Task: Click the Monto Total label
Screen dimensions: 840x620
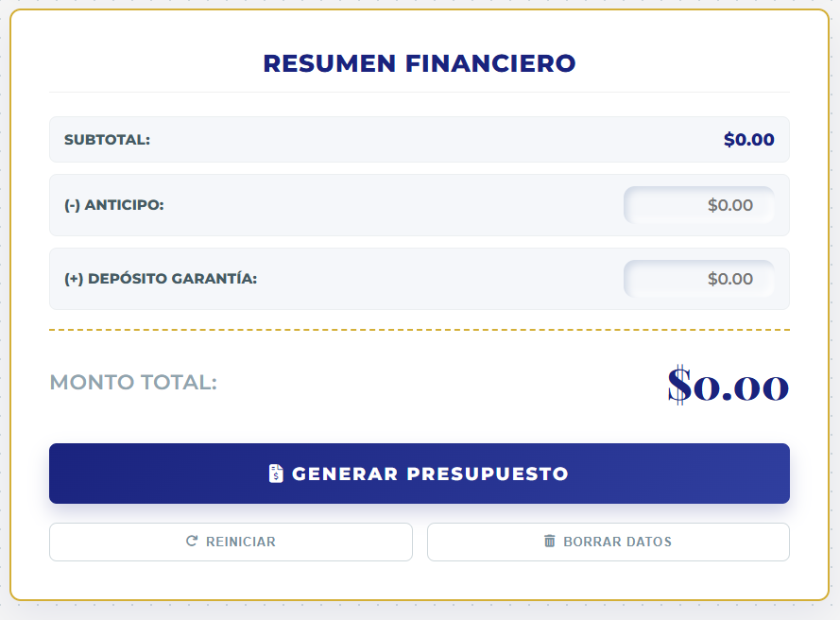Action: pos(132,383)
